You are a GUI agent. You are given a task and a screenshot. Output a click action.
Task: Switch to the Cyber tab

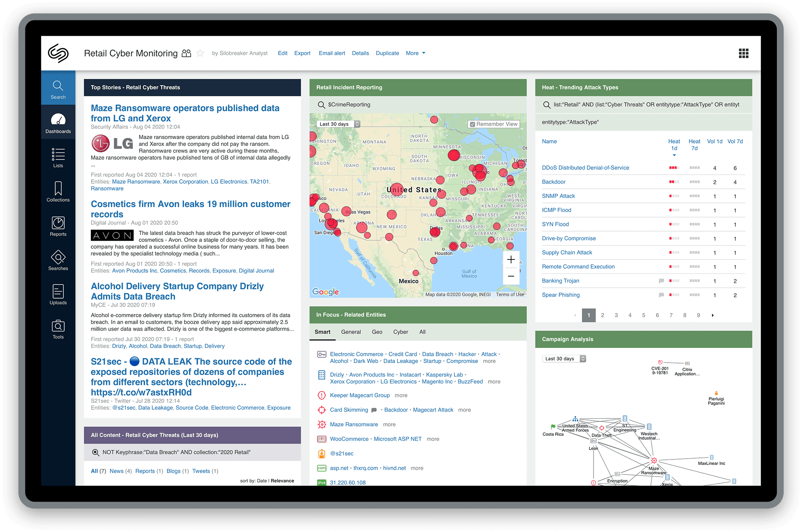(401, 332)
